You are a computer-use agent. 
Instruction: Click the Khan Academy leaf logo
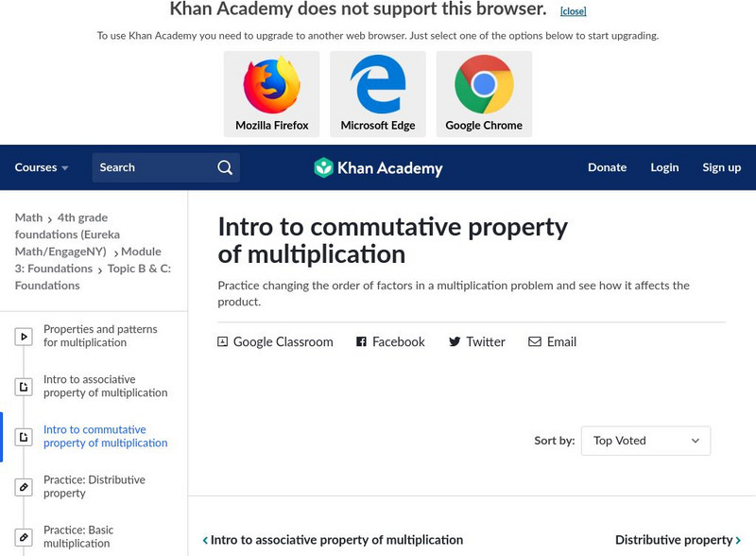[x=325, y=167]
